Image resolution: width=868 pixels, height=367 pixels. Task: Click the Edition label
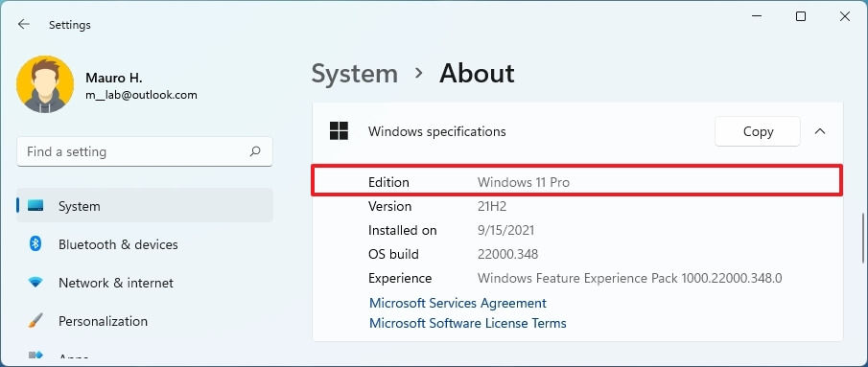(x=388, y=182)
